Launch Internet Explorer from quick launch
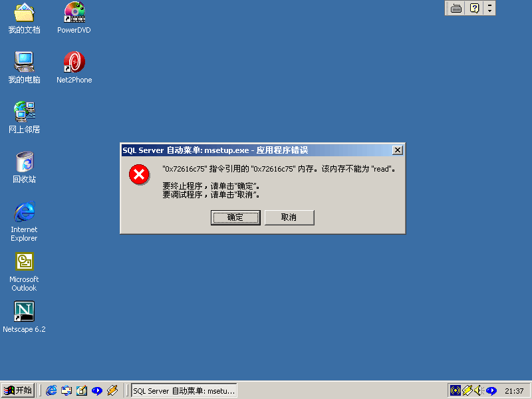This screenshot has height=399, width=532. click(x=51, y=390)
